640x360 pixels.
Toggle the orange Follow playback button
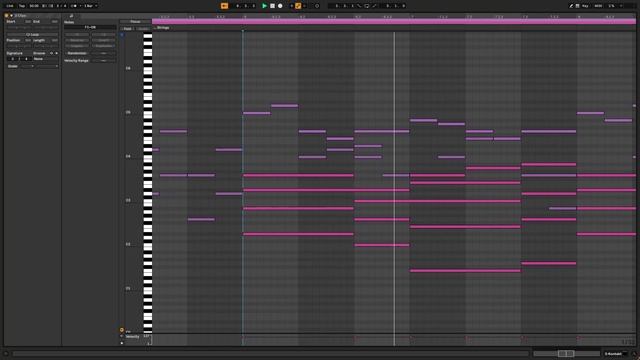pyautogui.click(x=224, y=6)
